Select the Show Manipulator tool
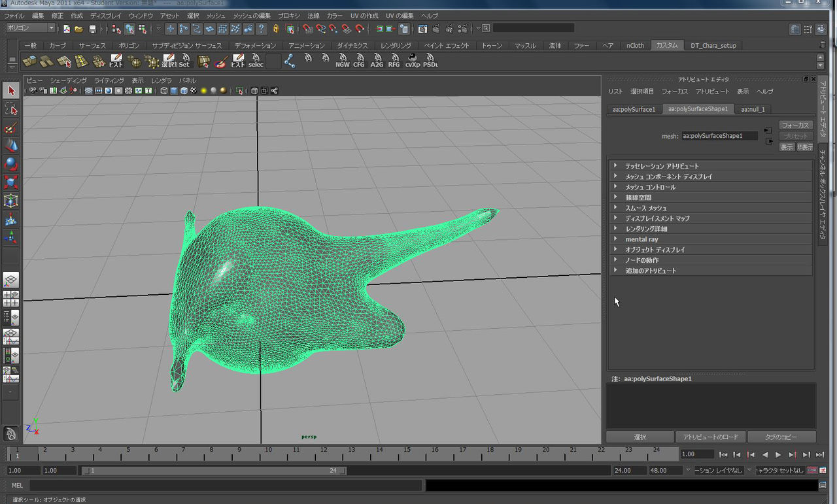Screen dimensions: 837x504 [x=11, y=237]
